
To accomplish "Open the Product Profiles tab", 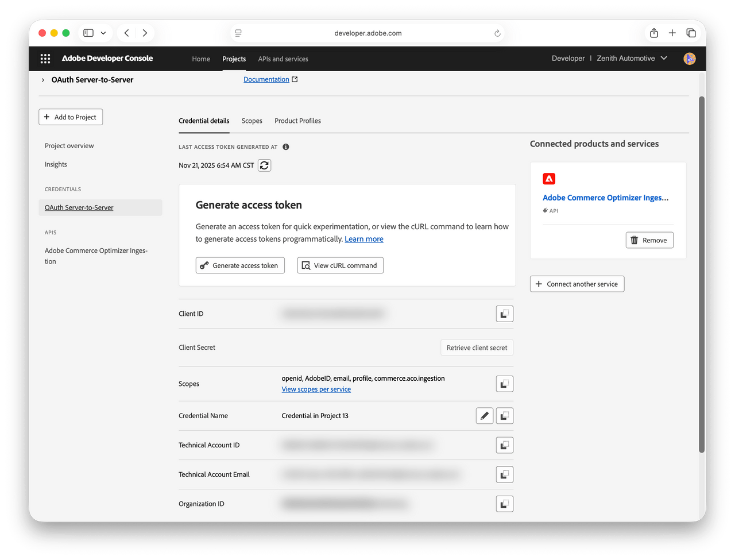I will point(297,121).
